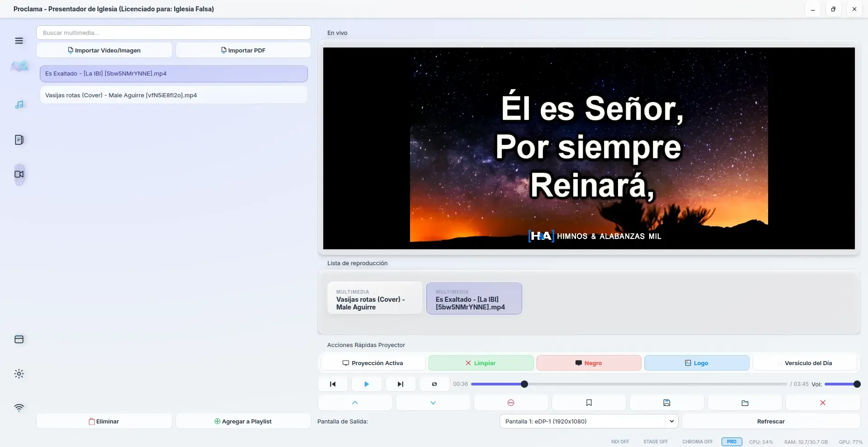Show Versículo del Día
Viewport: 868px width, 447px height.
805,363
